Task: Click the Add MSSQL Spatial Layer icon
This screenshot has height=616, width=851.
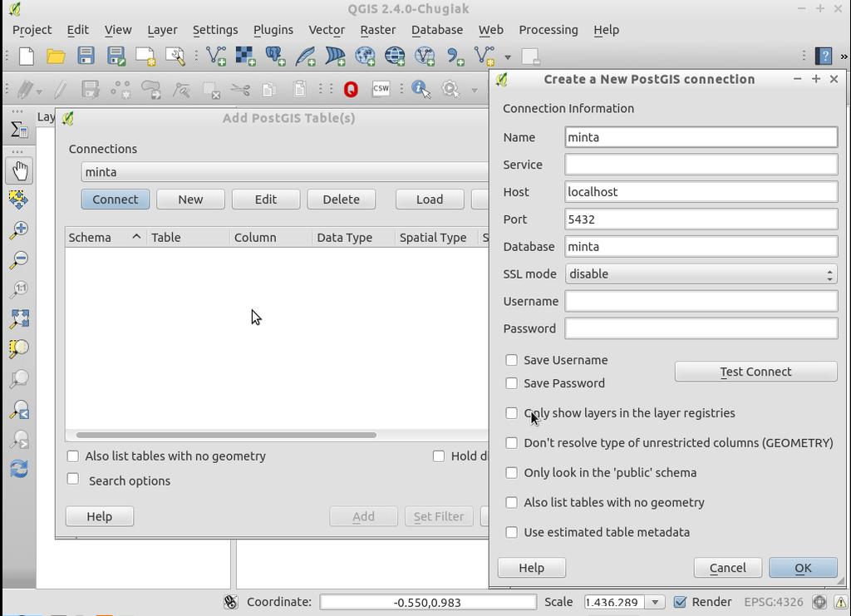Action: click(x=335, y=56)
